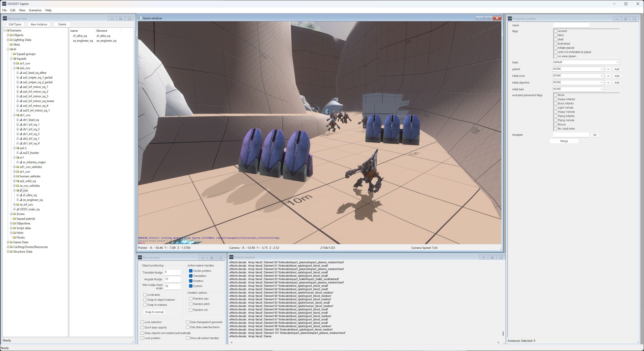Click the Zones folder icon
This screenshot has height=351, width=644.
[x=14, y=214]
